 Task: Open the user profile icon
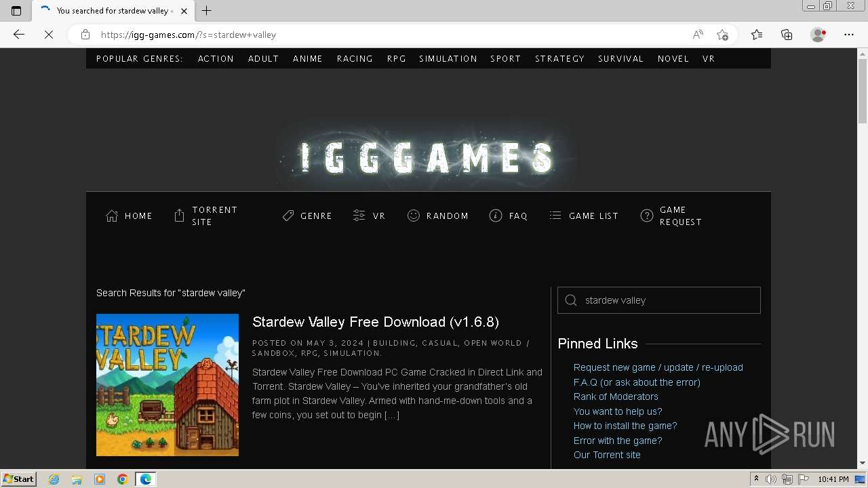818,35
